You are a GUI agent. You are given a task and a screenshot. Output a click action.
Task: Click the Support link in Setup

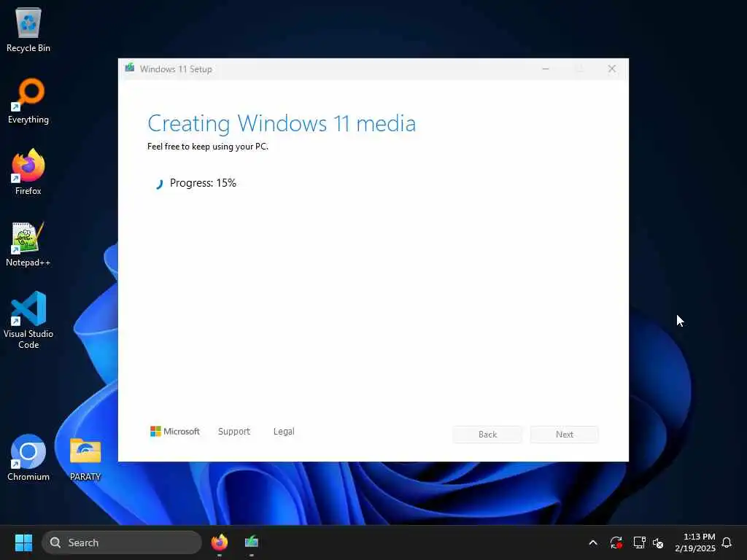pyautogui.click(x=234, y=432)
